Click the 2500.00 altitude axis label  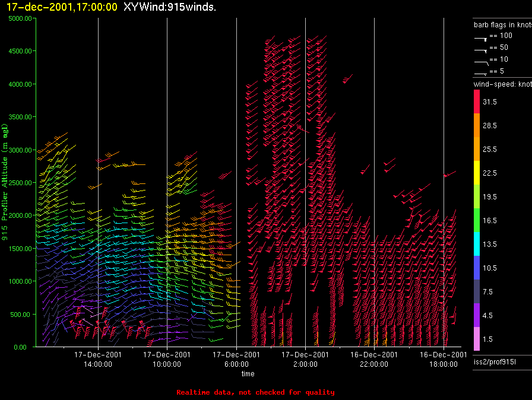tap(20, 183)
